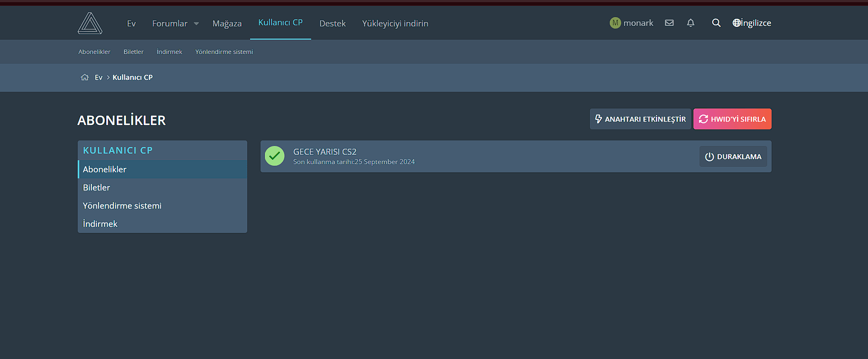Click Abonelikler in the sub-navigation bar
This screenshot has height=359, width=868.
pos(94,52)
